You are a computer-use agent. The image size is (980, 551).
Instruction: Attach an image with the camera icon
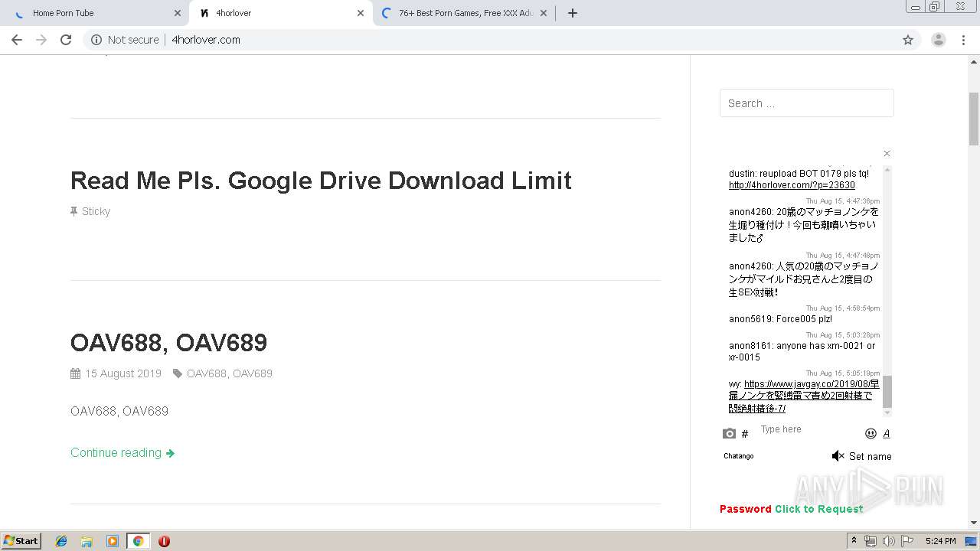coord(729,434)
